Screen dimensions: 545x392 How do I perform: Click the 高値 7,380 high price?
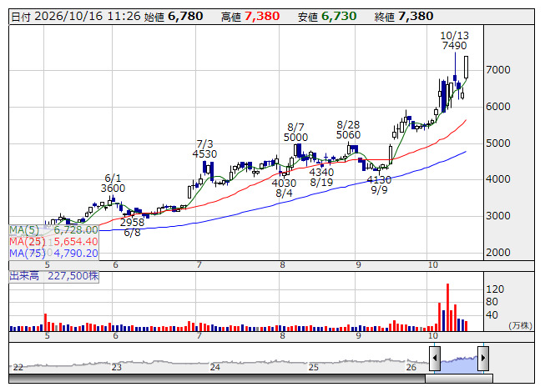point(250,17)
